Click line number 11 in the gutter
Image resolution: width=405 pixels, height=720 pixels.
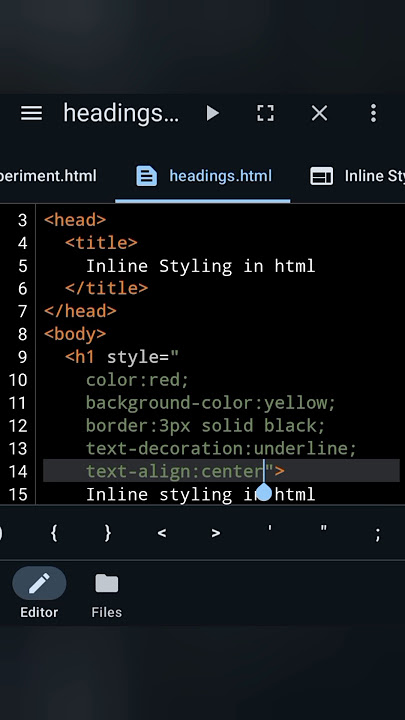click(18, 403)
